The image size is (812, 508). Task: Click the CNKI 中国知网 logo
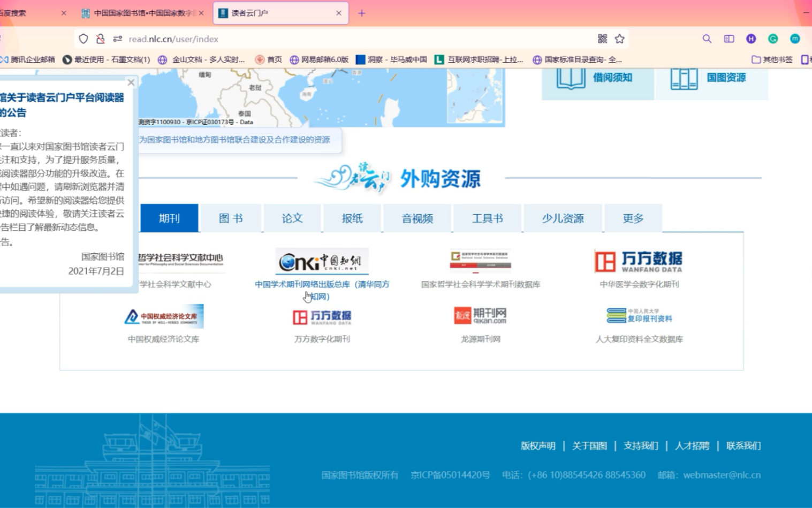click(x=322, y=261)
